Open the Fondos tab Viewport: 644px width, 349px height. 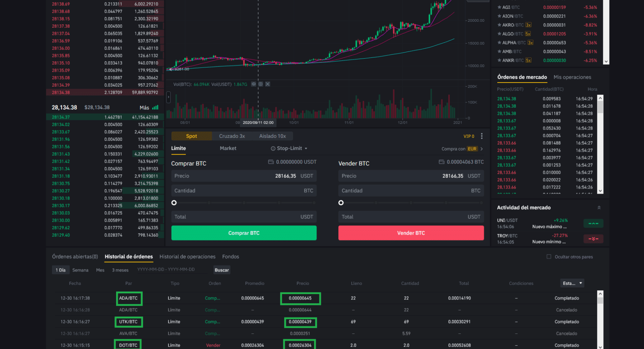tap(231, 256)
